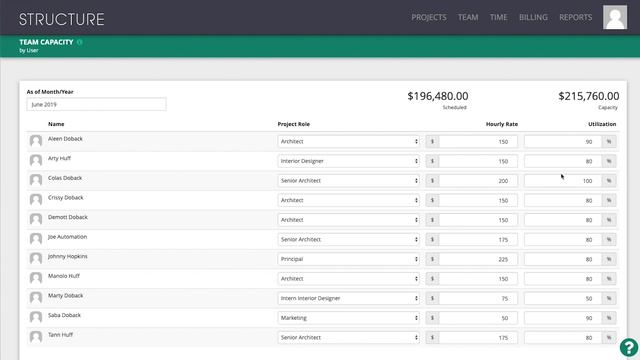Click the $196,480.00 Scheduled amount

click(438, 96)
